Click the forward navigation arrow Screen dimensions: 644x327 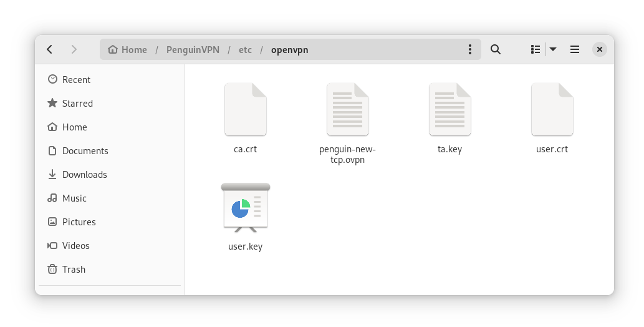(x=74, y=49)
